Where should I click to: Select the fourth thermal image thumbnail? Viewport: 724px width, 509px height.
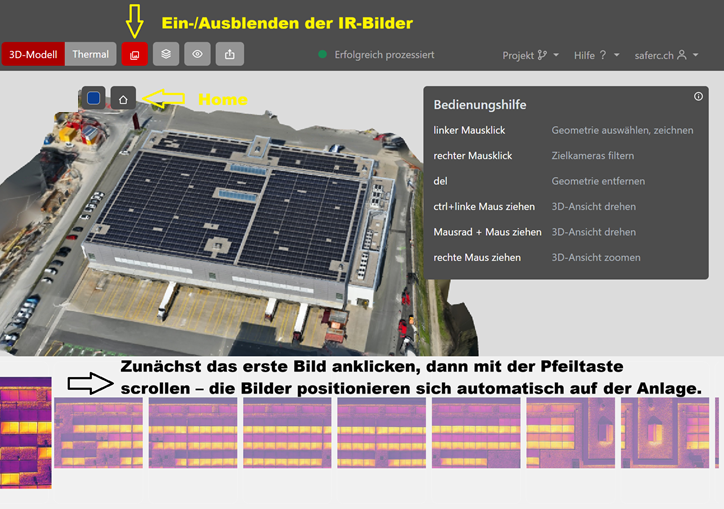pyautogui.click(x=287, y=432)
